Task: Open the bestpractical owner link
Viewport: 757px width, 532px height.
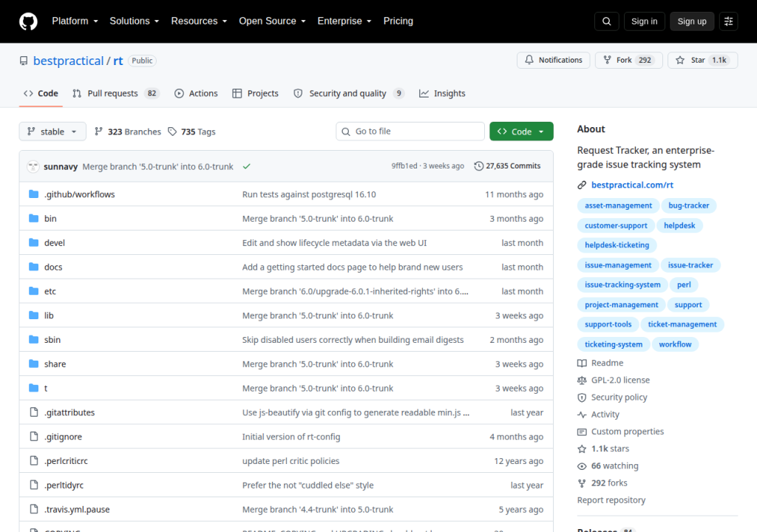Action: (68, 61)
